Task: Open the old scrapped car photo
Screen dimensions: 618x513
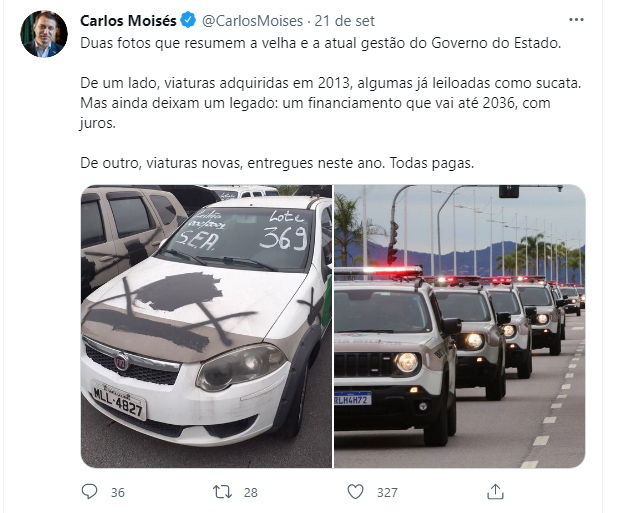Action: tap(207, 326)
